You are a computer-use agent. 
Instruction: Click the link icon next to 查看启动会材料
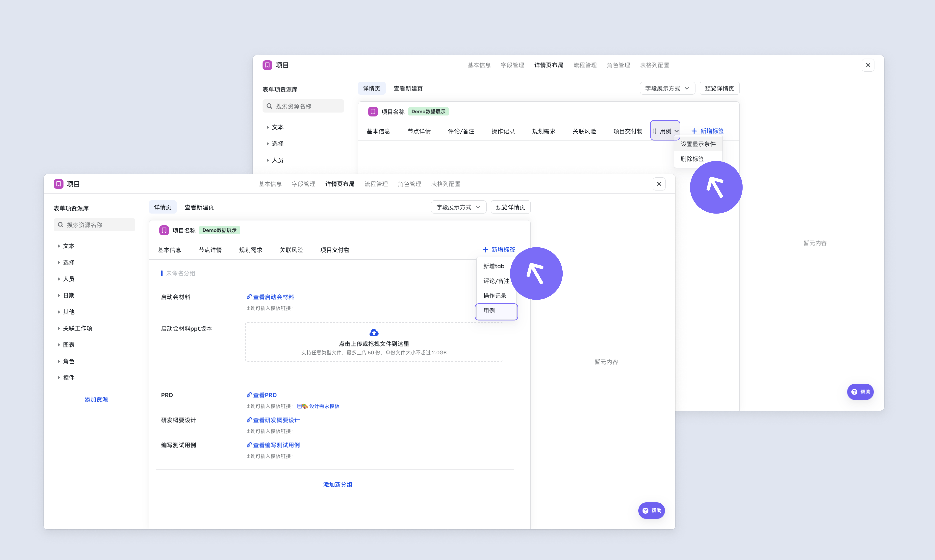[x=249, y=297]
